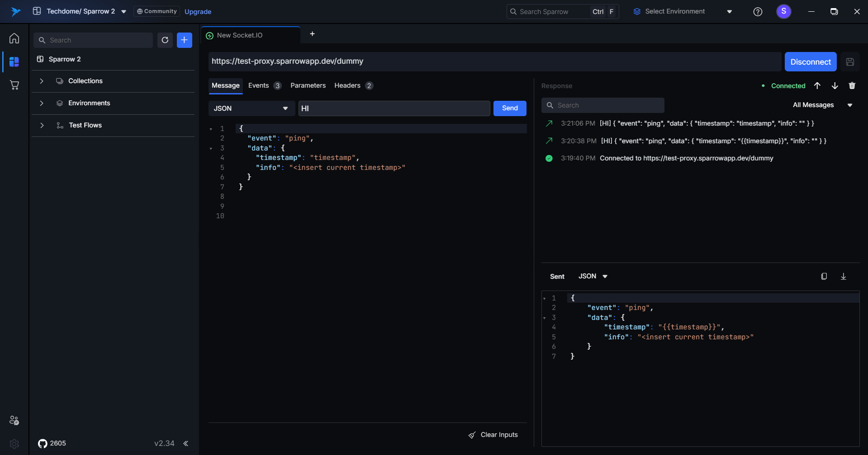
Task: Click the Disconnect button
Action: tap(810, 62)
